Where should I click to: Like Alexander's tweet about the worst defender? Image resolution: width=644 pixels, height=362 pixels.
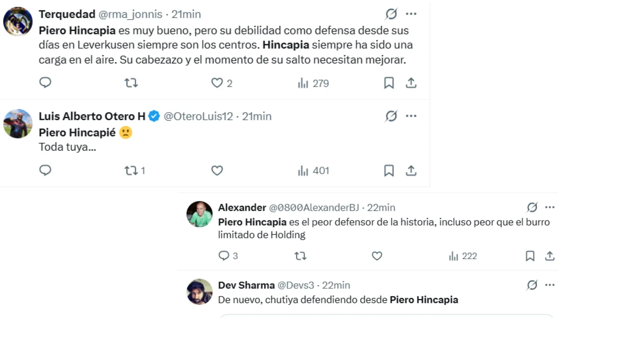tap(377, 256)
